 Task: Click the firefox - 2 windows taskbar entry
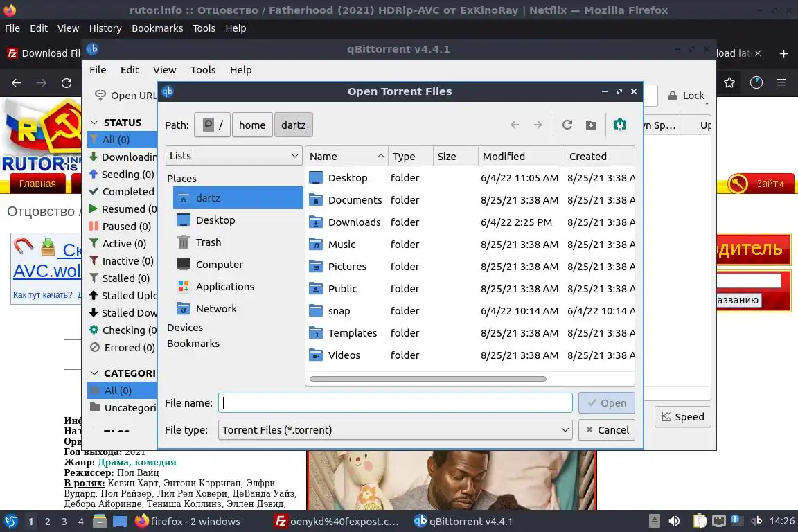click(x=187, y=522)
